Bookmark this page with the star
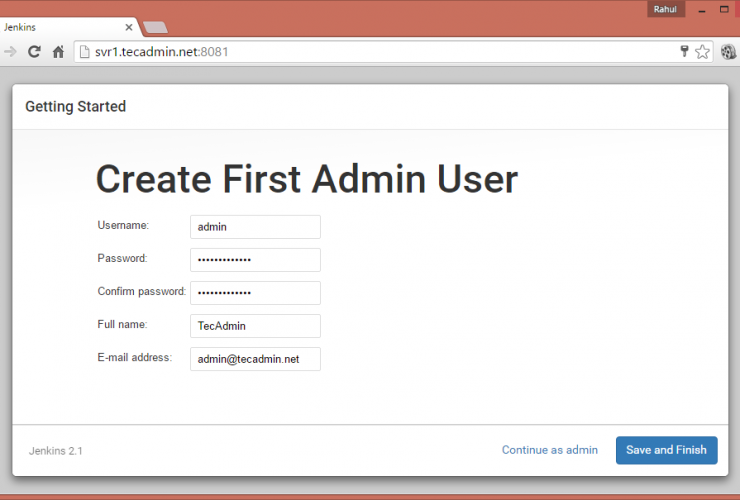Screen dimensions: 740x500 pos(703,51)
